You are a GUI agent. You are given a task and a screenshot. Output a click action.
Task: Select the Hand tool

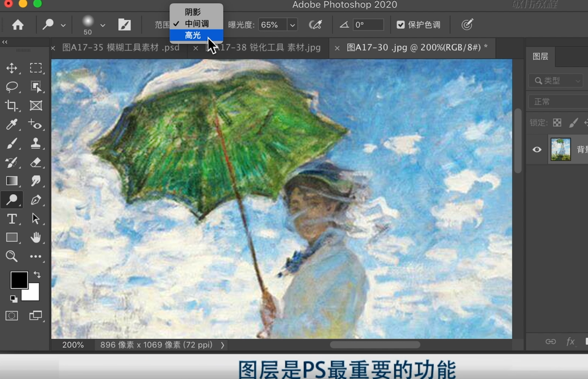click(36, 237)
